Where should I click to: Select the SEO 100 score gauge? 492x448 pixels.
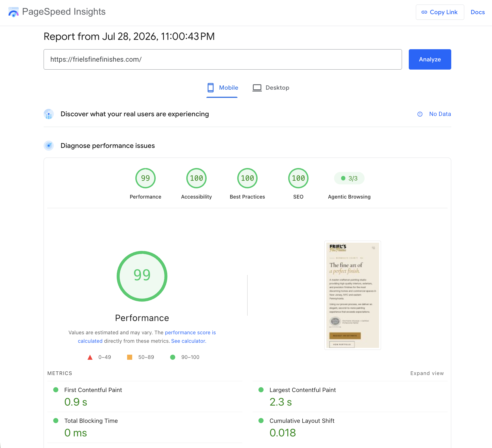click(298, 178)
